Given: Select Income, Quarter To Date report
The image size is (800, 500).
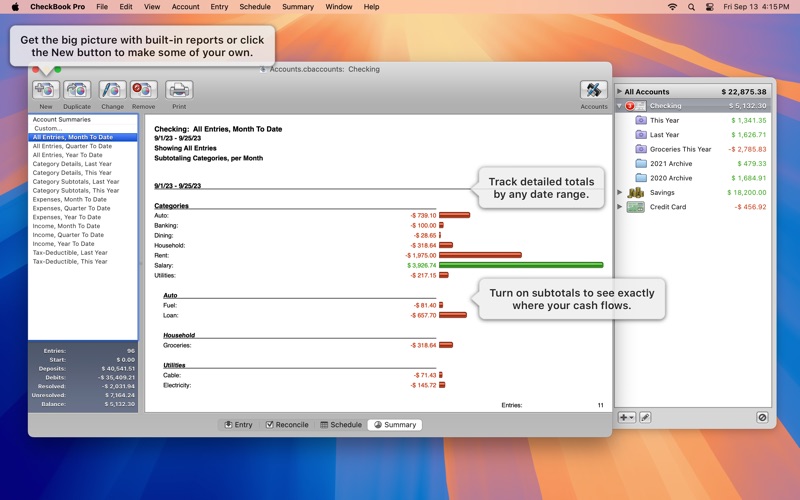Looking at the screenshot, I should (83, 235).
